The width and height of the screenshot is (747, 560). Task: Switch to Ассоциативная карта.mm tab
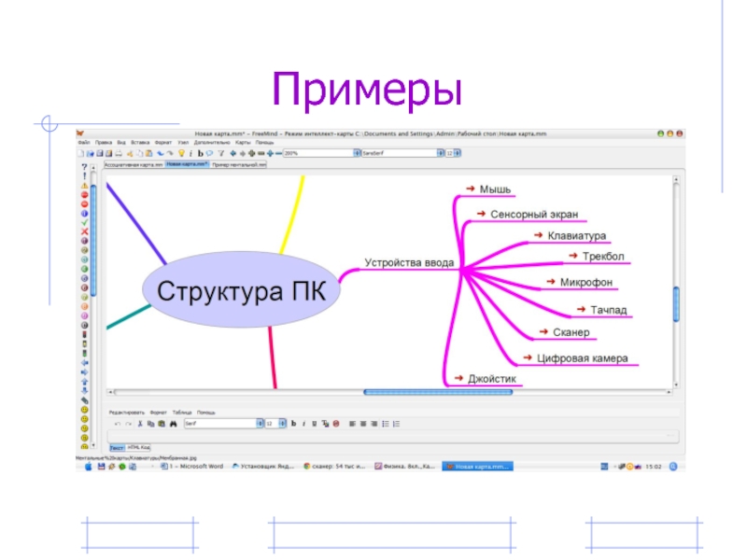coord(133,163)
